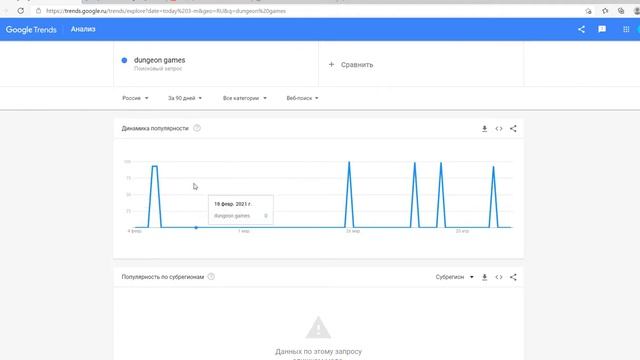Share the subregion popularity section
The image size is (640, 360).
coord(513,277)
